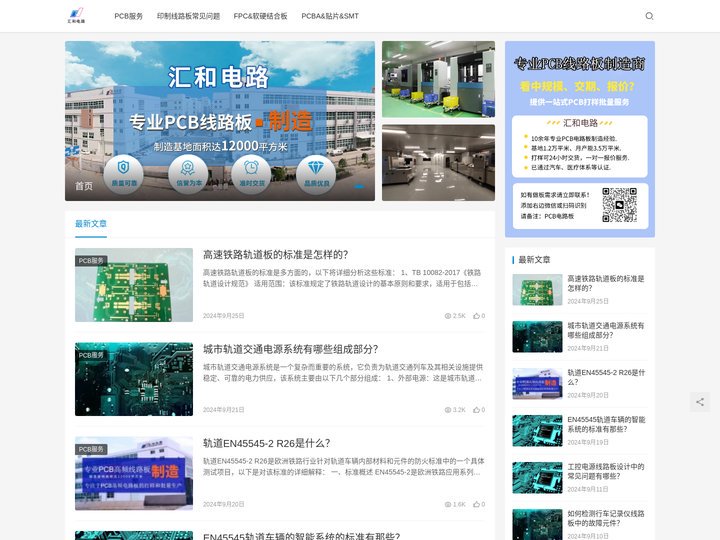This screenshot has width=720, height=540.
Task: Click sidebar thumbnail beside 高速铁路轨道板 link
Action: click(537, 290)
